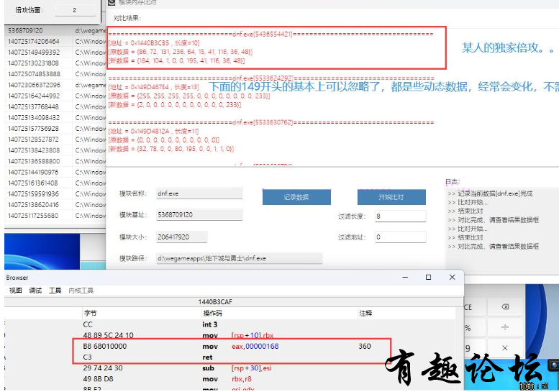Select module row 140725157756928
This screenshot has width=559, height=392.
(55, 128)
